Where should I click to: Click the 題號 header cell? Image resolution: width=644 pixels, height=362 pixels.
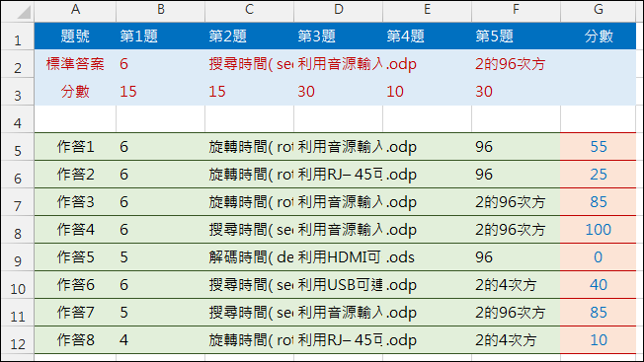(75, 36)
